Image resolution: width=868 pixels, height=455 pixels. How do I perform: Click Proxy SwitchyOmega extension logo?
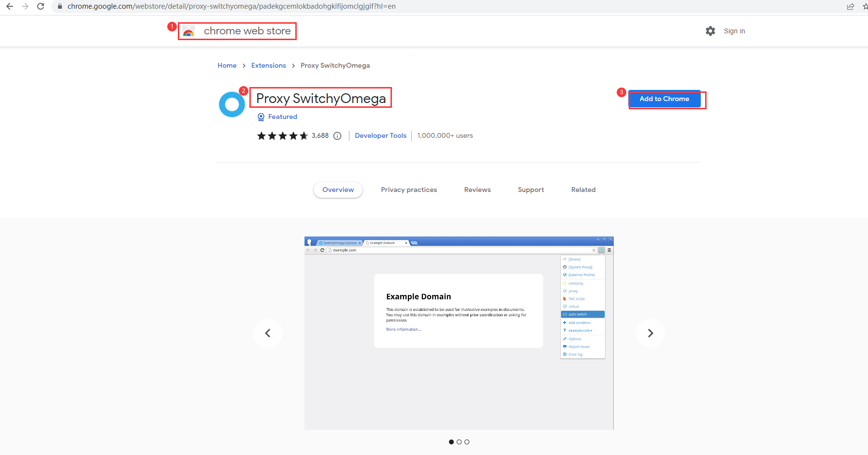click(x=232, y=104)
